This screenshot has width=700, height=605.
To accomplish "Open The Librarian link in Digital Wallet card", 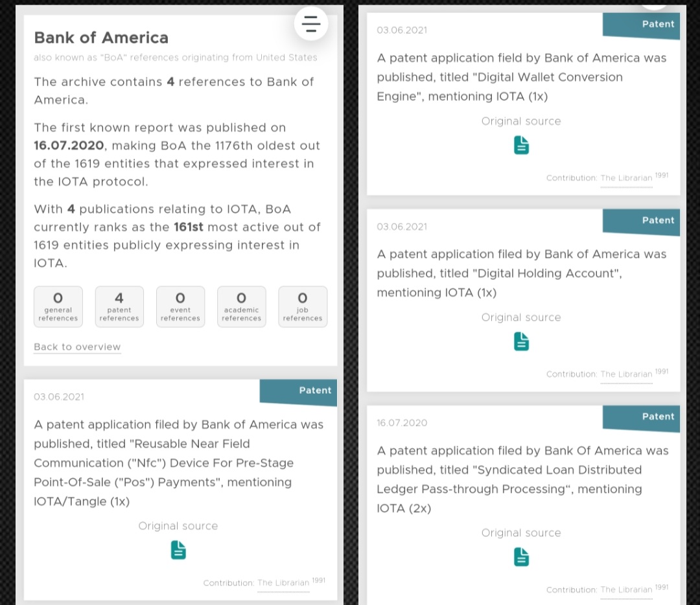I will (626, 178).
